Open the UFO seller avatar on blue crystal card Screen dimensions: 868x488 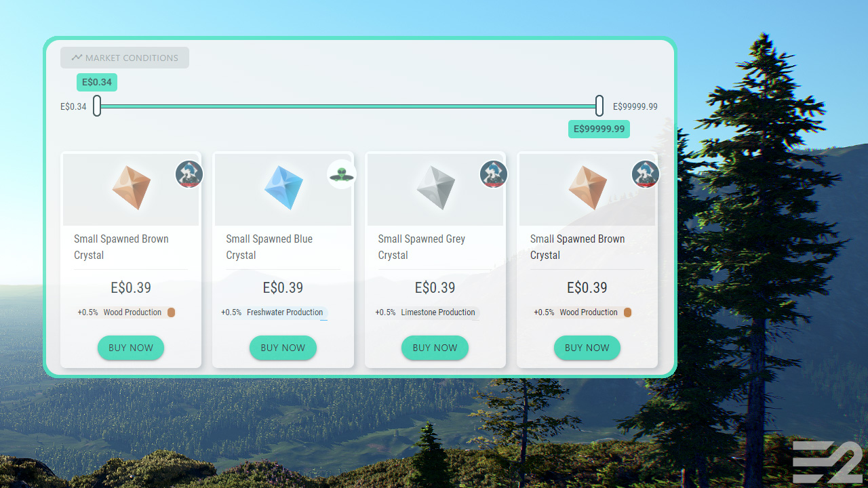(x=341, y=174)
